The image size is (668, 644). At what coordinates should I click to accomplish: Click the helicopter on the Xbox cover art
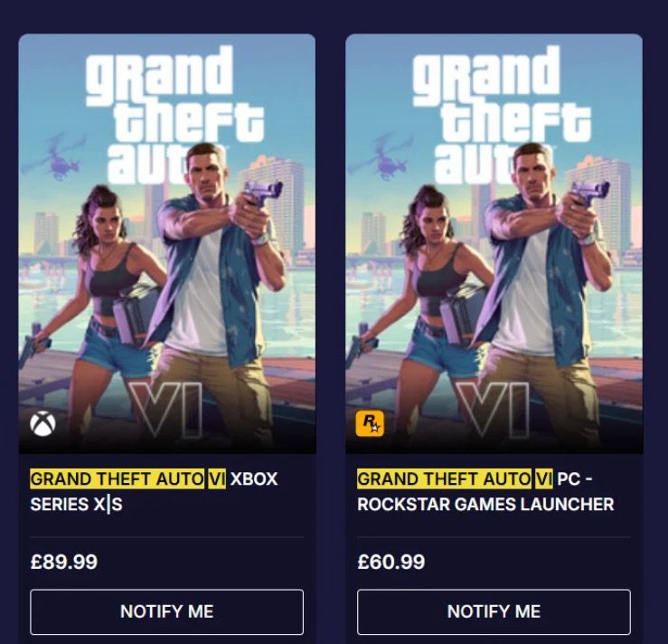55,156
